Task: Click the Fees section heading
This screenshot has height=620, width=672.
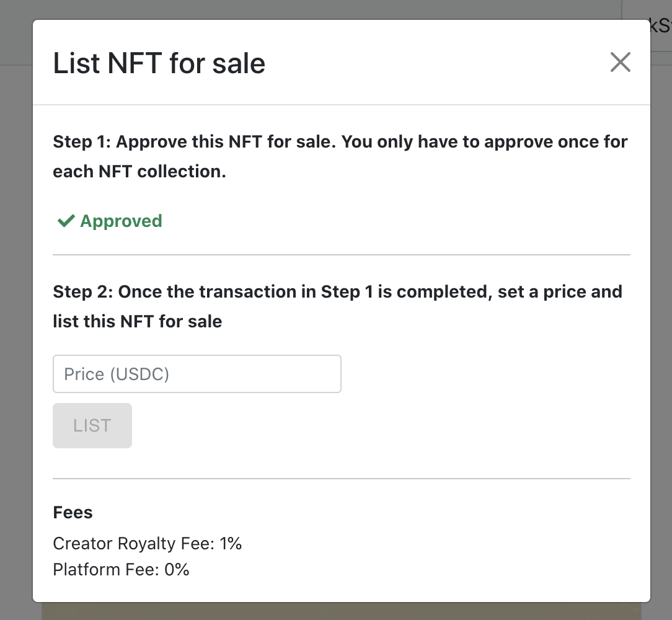Action: tap(73, 513)
